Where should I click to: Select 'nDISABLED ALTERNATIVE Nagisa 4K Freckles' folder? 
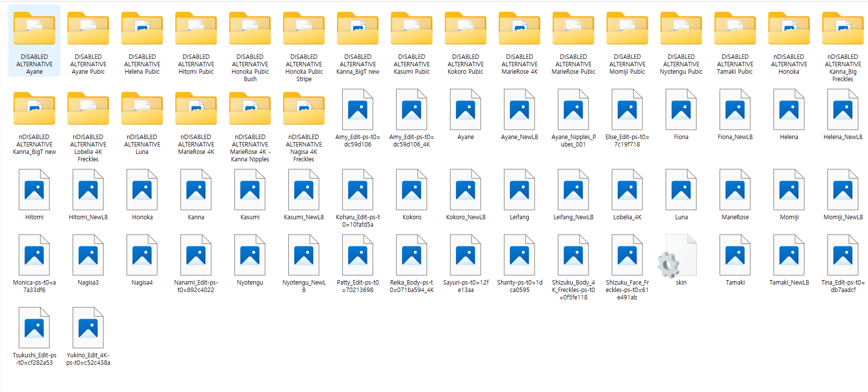pyautogui.click(x=304, y=109)
